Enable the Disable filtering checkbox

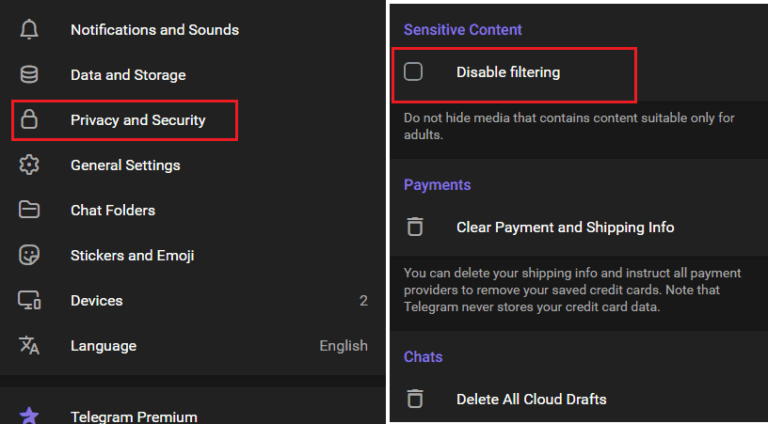tap(413, 72)
